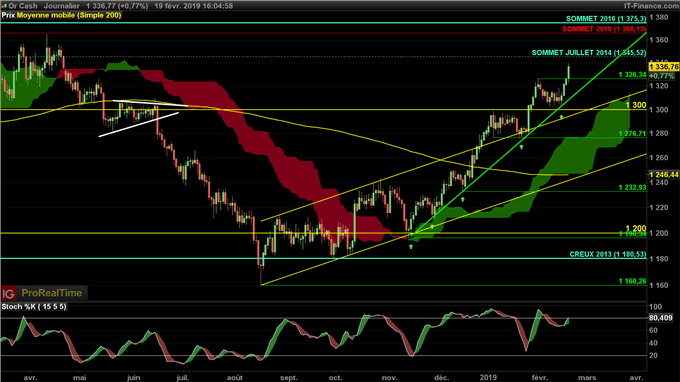Click the yellow 1 300 line label
This screenshot has width=680, height=382.
coord(636,105)
